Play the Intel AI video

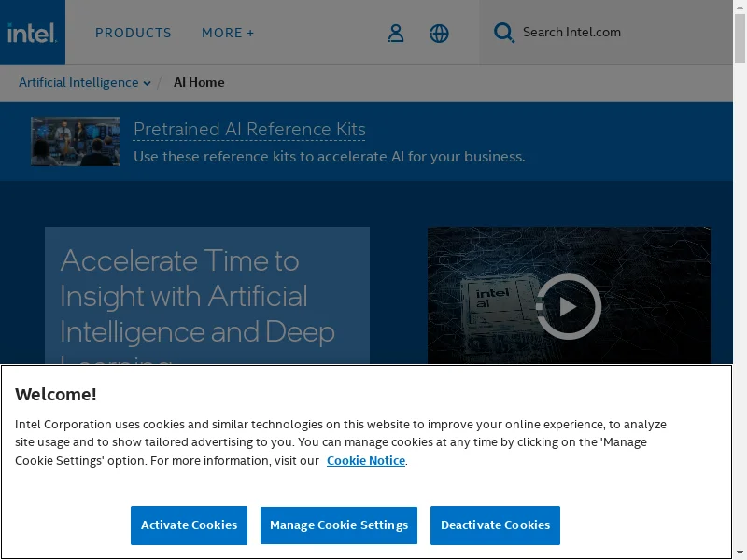569,306
